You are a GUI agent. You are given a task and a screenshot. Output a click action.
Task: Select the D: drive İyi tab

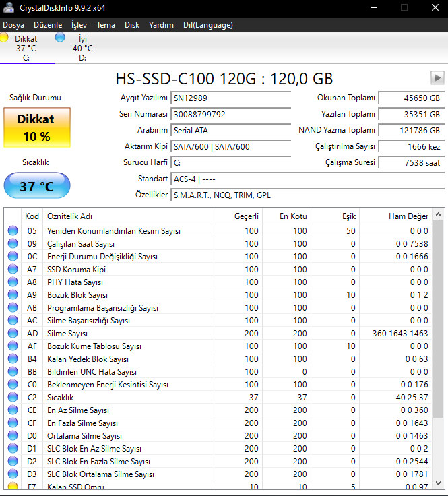click(82, 48)
